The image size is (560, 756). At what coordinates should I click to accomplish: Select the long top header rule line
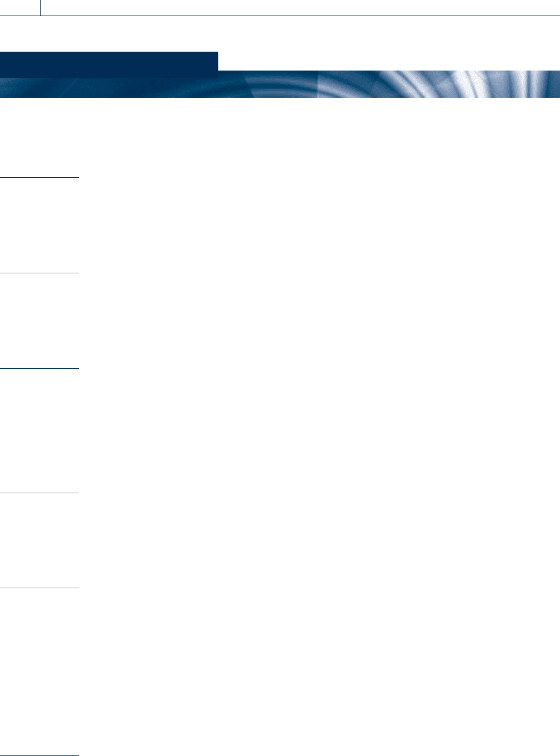click(x=300, y=16)
